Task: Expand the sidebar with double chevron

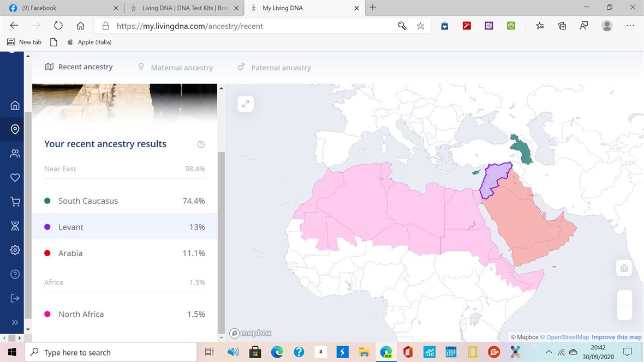Action: [15, 323]
